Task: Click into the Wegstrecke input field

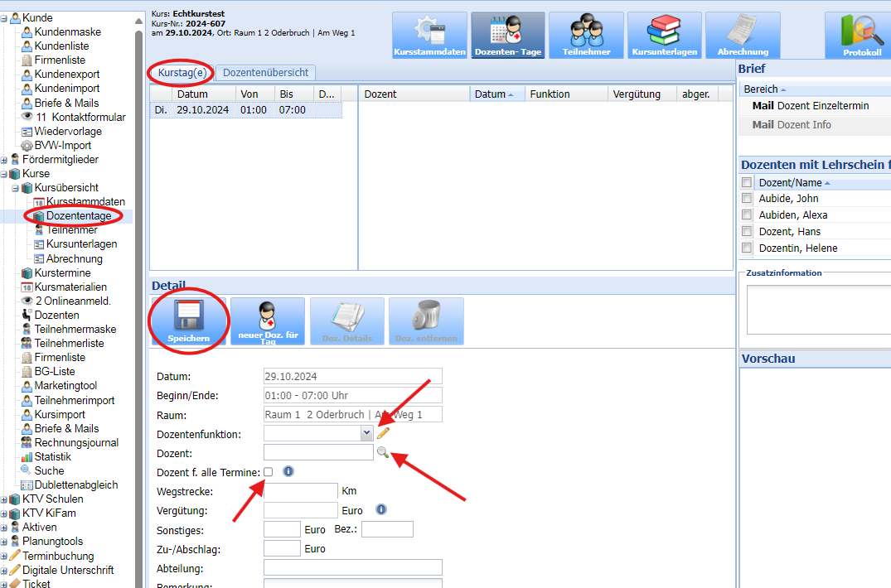Action: [300, 491]
